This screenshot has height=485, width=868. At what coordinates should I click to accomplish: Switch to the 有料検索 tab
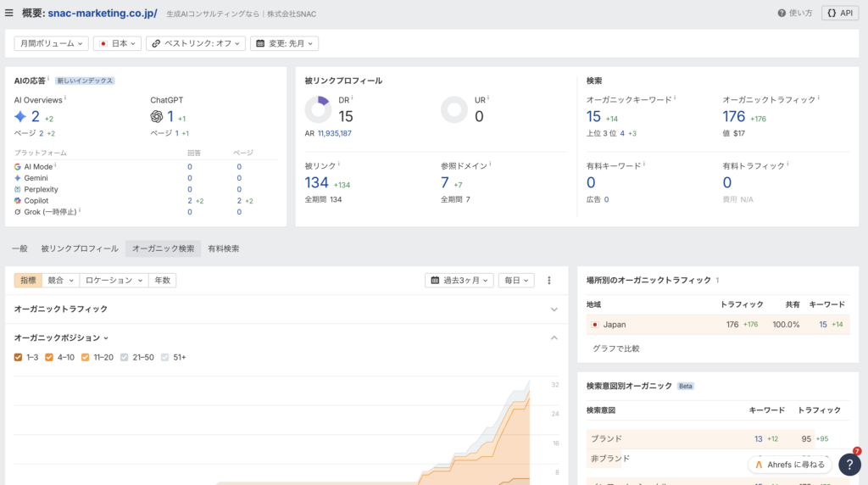pos(224,248)
